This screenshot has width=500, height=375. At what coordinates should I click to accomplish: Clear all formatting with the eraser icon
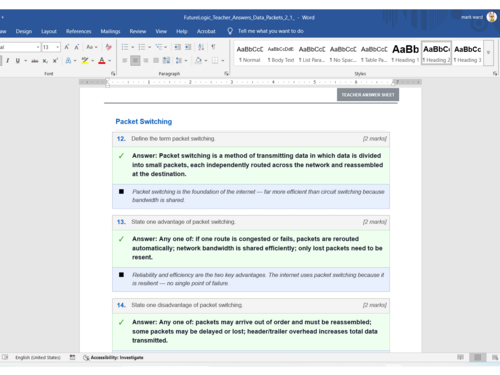click(x=108, y=47)
